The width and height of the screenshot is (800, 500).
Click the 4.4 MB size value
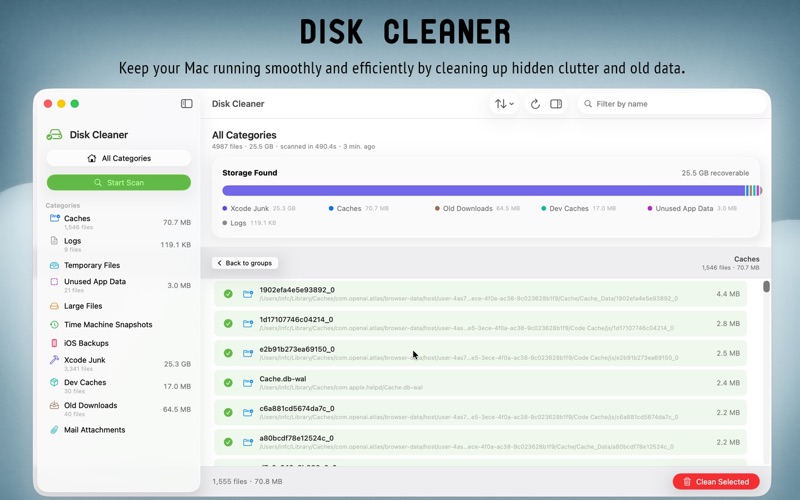(x=728, y=294)
